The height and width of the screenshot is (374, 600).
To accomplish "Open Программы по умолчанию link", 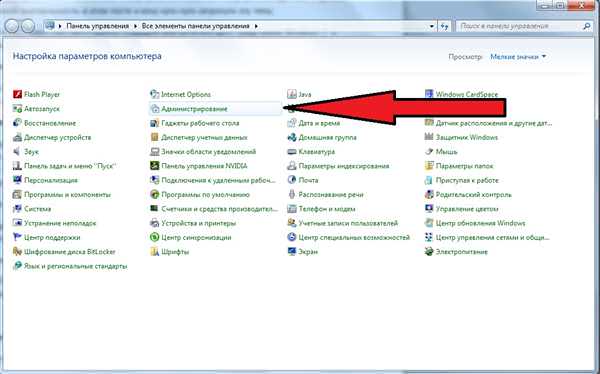I will (x=205, y=194).
